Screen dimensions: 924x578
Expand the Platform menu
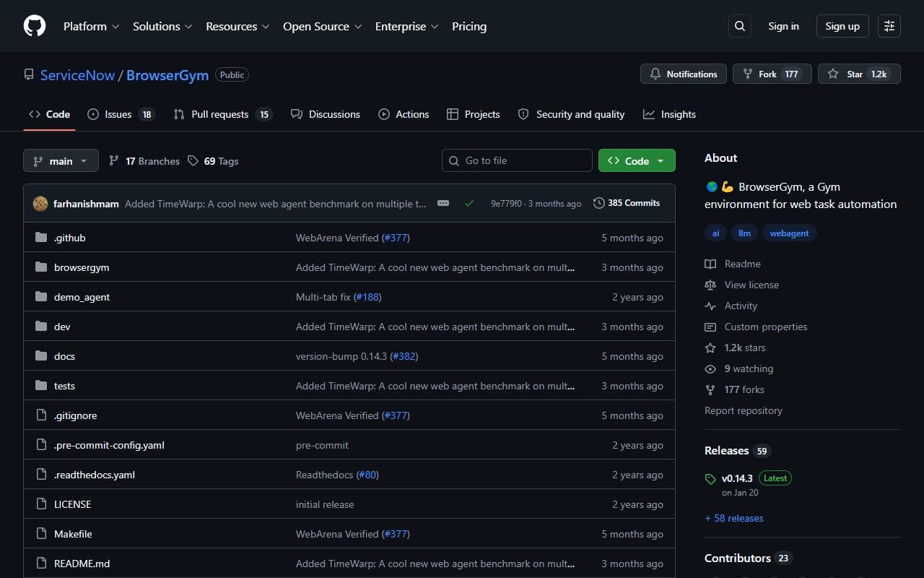91,26
